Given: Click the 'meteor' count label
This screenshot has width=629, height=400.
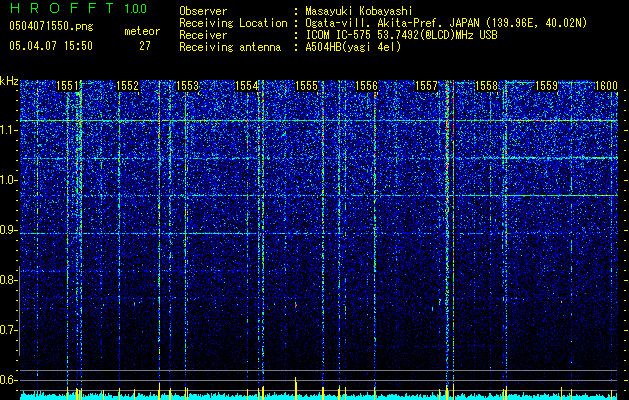Looking at the screenshot, I should 142,31.
